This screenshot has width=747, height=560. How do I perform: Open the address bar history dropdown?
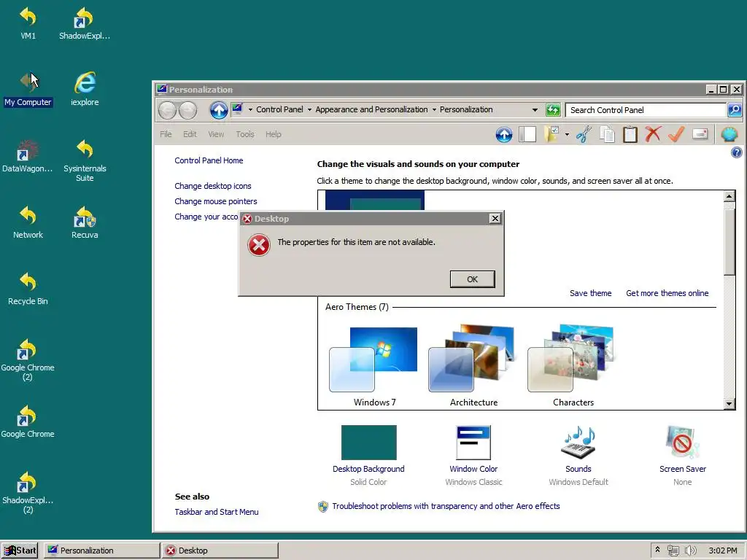pyautogui.click(x=535, y=110)
